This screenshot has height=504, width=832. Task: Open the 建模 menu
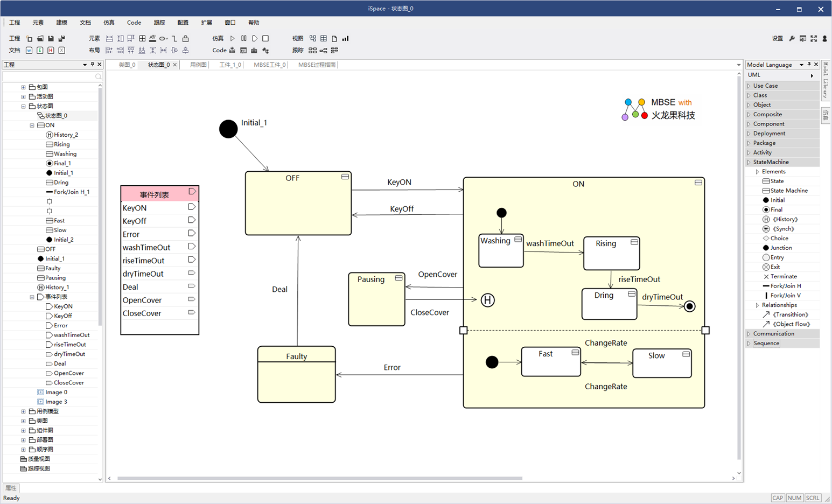click(62, 23)
